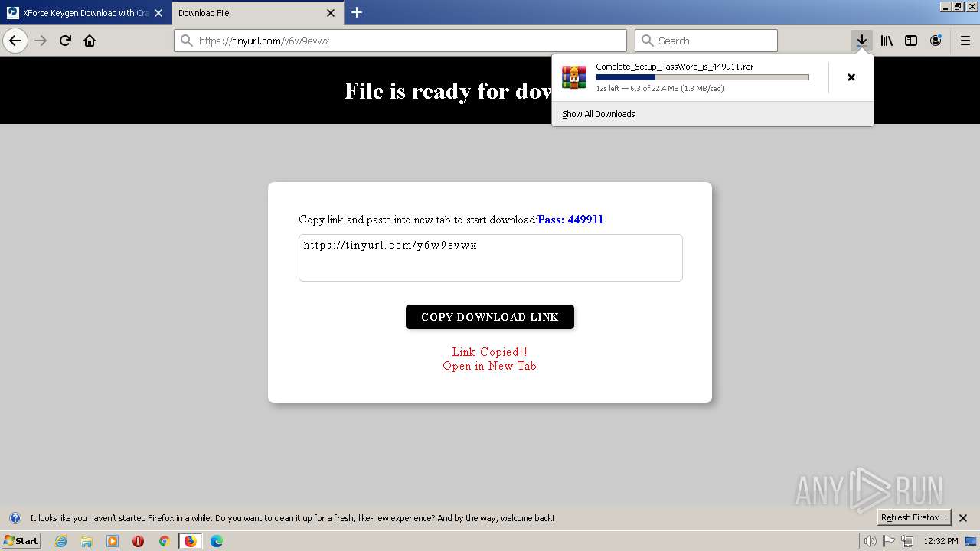The image size is (980, 551).
Task: Click the notification info question icon
Action: (15, 518)
